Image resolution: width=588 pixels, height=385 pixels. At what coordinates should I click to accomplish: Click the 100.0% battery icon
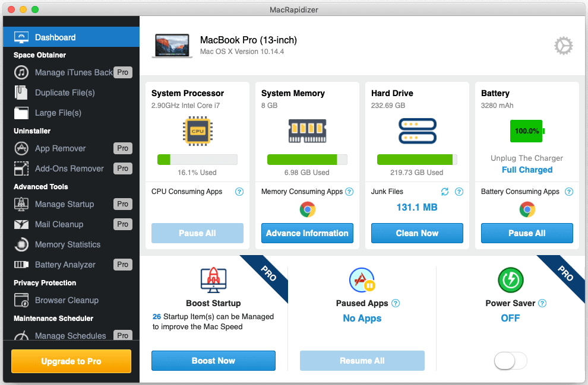point(527,131)
